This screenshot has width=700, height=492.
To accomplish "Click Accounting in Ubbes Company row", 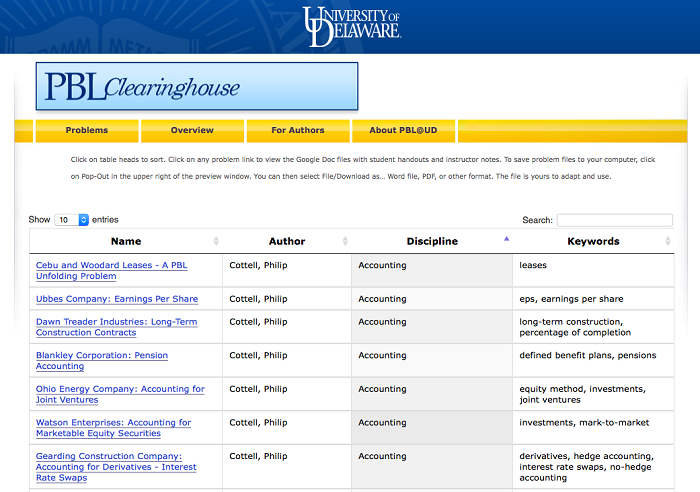I will [382, 299].
